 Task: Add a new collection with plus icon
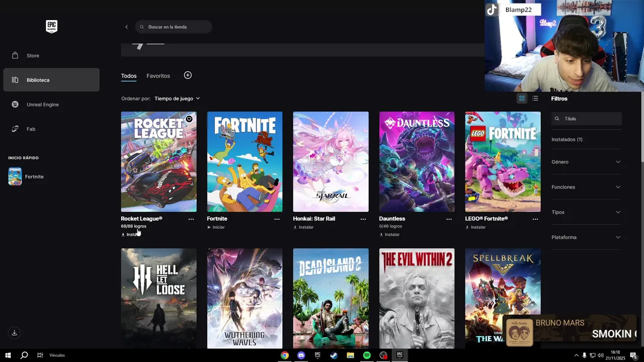pos(188,75)
